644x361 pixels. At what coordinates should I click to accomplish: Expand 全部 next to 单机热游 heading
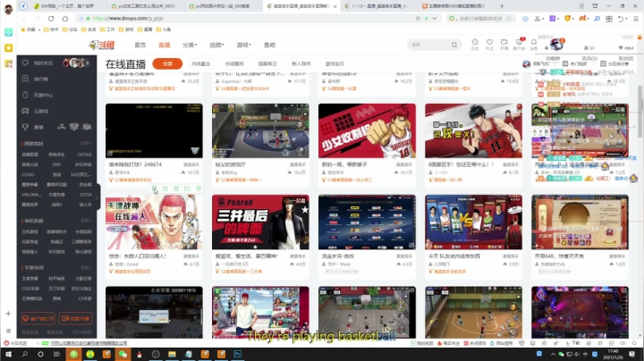coord(86,221)
